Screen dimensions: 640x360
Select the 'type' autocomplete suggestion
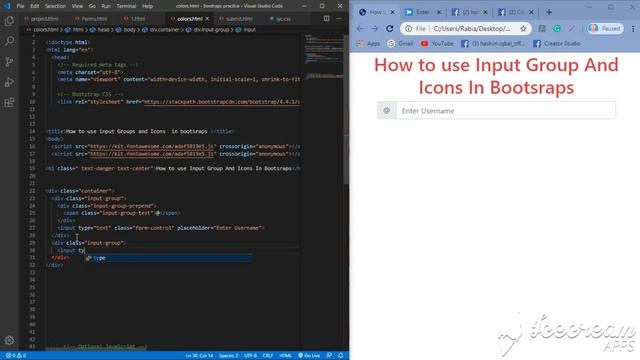coord(168,258)
